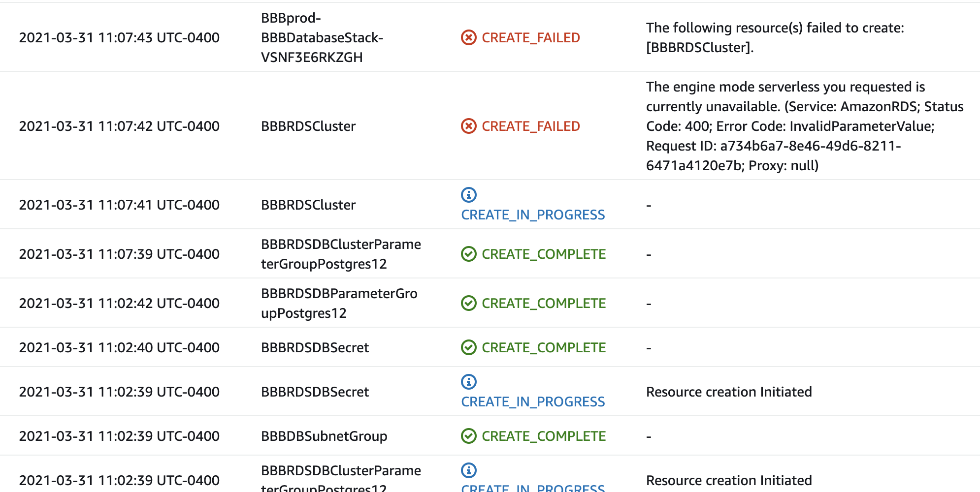This screenshot has height=492, width=980.
Task: Click the red error icon beside BBBRDSCluster CREATE_FAILED
Action: (x=468, y=126)
